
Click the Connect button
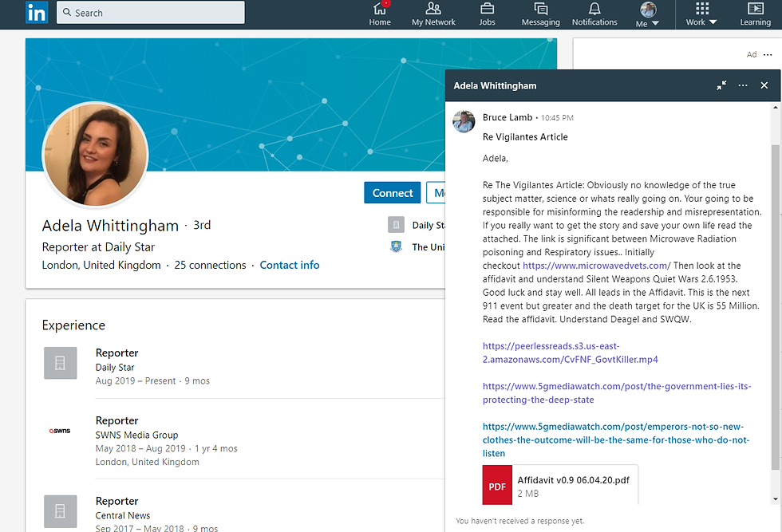click(393, 192)
